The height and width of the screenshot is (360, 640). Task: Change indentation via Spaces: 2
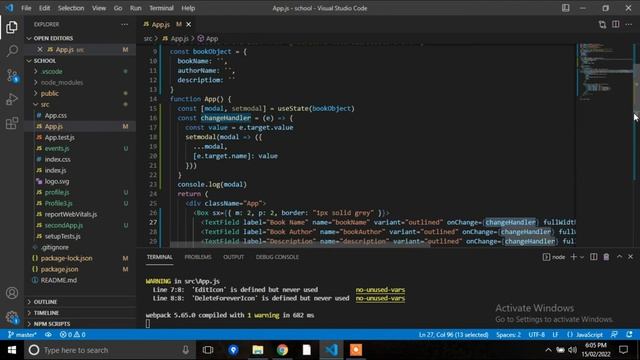(x=508, y=335)
